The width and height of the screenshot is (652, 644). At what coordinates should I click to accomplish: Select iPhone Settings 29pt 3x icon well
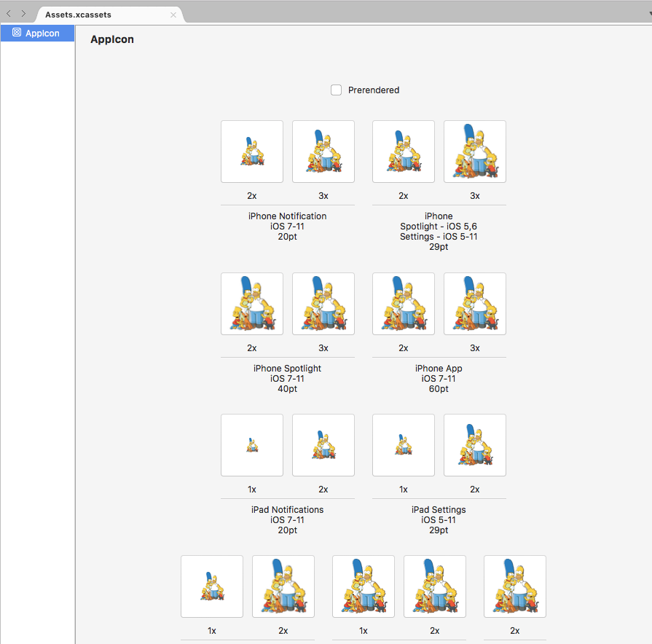pyautogui.click(x=475, y=152)
